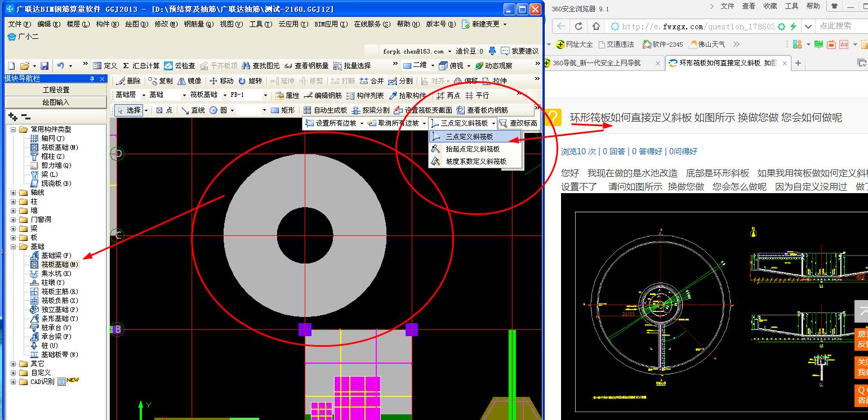
Task: Click 查改标高 elevation tool
Action: pos(518,123)
